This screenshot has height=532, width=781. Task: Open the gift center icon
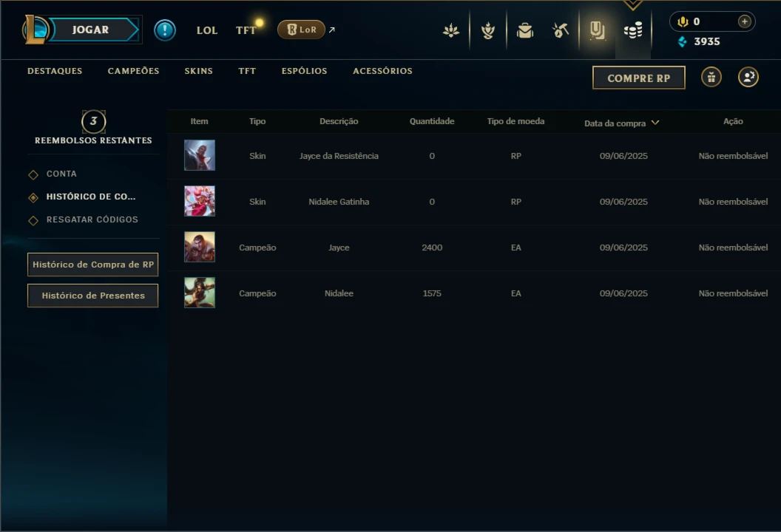point(711,77)
